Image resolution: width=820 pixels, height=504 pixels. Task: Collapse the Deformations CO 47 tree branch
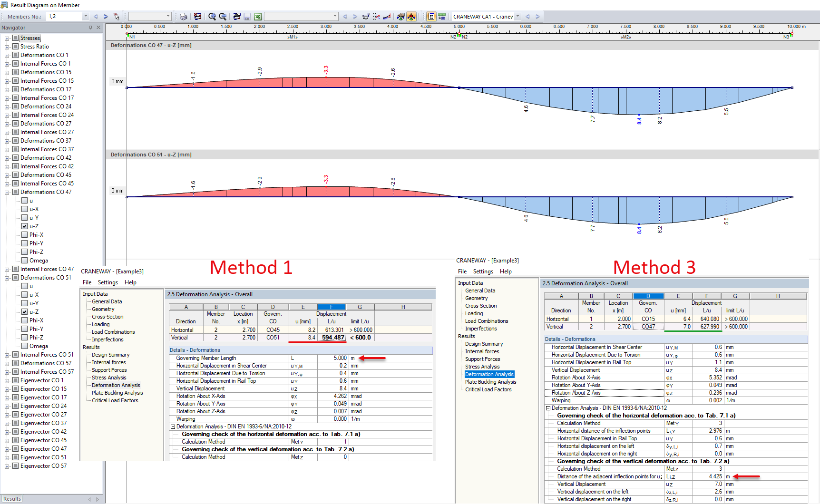click(7, 192)
